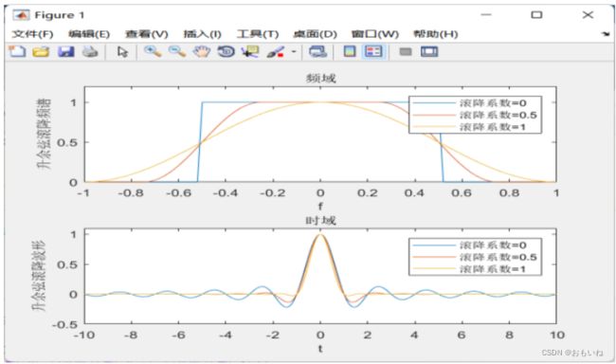
Task: Click the -0.5 tick on the time-domain y-axis
Action: [x=65, y=324]
